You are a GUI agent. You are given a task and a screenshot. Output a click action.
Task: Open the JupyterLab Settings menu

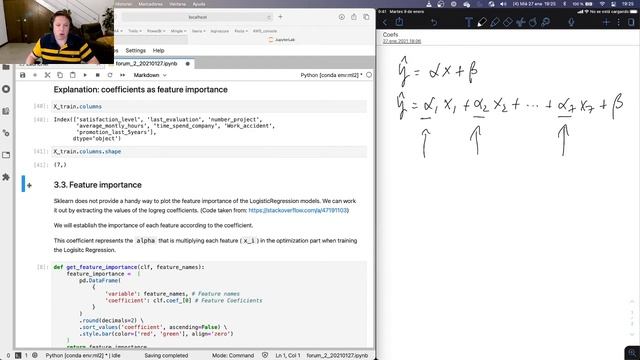pyautogui.click(x=136, y=51)
